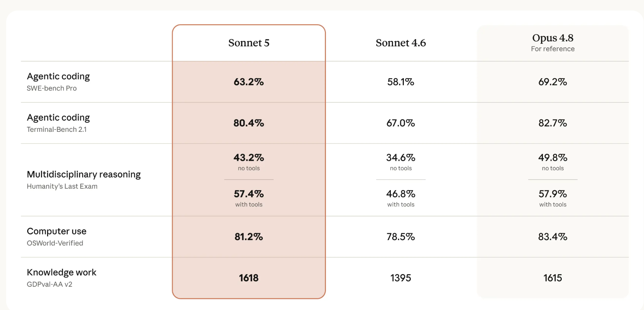Select Opus 4.8's 49.8% no tools value

pos(553,158)
